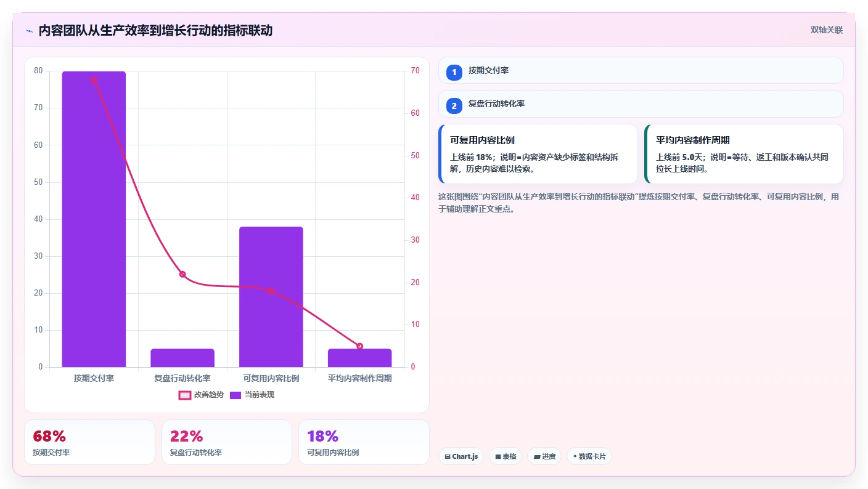Click the 按期交付率 purple bar
The height and width of the screenshot is (489, 868).
(x=94, y=219)
